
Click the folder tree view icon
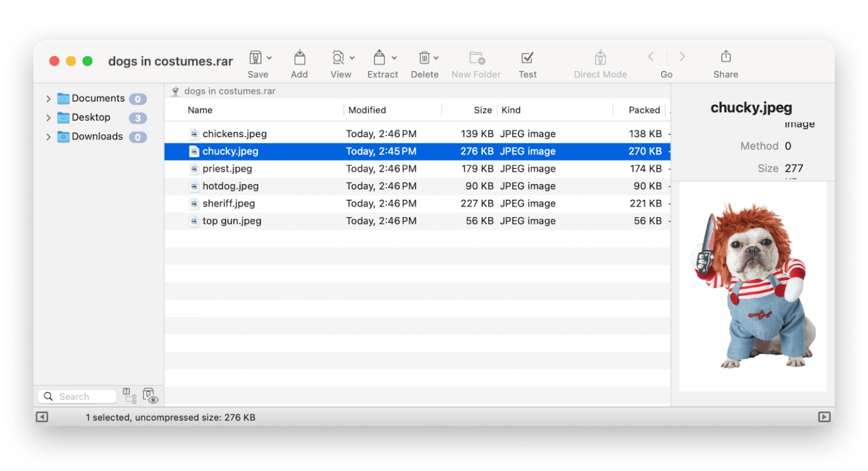point(130,396)
